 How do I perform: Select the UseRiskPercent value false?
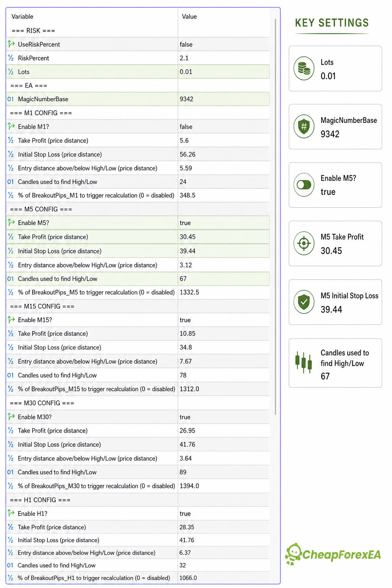point(186,44)
